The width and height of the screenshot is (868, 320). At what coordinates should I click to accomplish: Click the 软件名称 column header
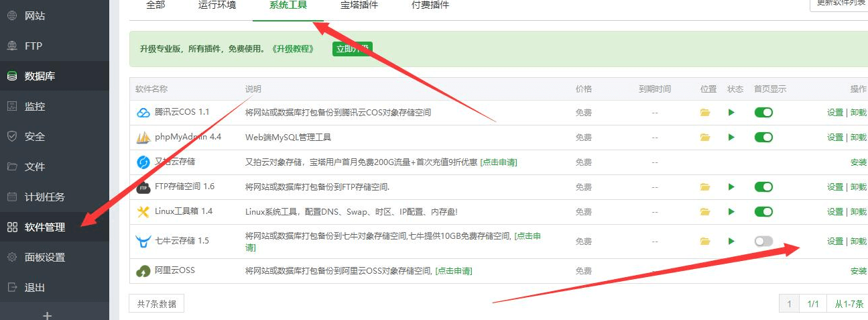tap(151, 89)
